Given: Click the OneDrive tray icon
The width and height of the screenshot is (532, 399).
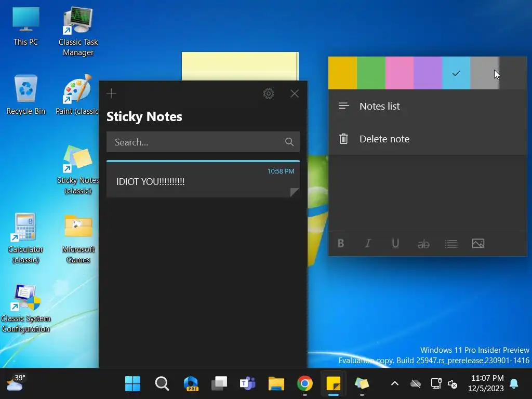Looking at the screenshot, I should [x=415, y=384].
